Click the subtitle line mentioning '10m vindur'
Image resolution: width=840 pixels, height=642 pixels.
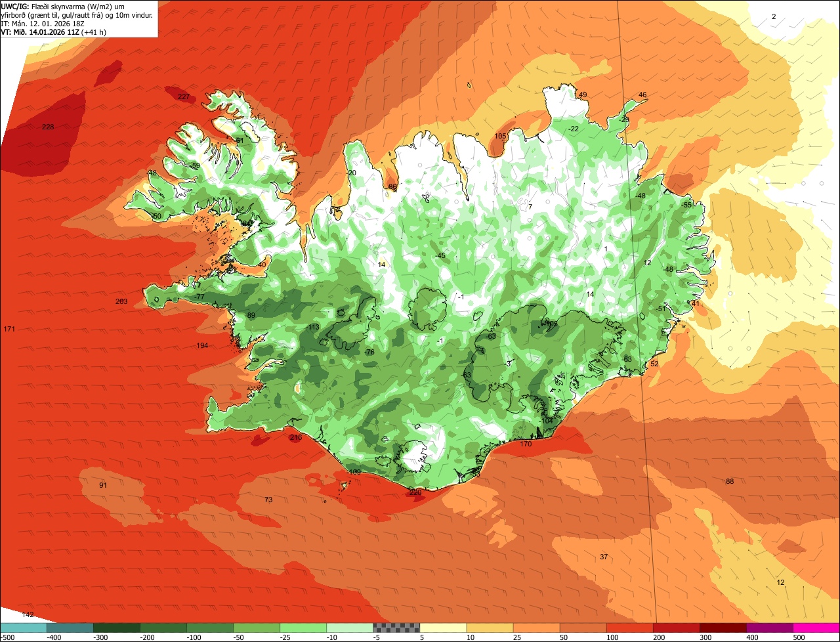pyautogui.click(x=77, y=14)
